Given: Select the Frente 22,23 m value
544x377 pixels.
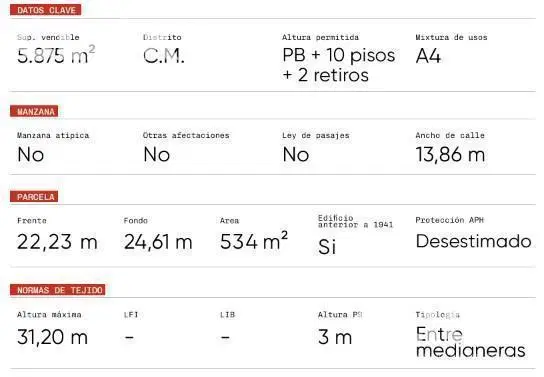Looking at the screenshot, I should click(x=57, y=242).
